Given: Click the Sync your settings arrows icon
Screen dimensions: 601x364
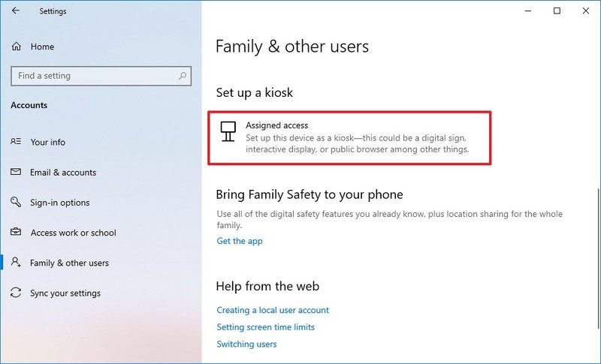Looking at the screenshot, I should [x=16, y=293].
